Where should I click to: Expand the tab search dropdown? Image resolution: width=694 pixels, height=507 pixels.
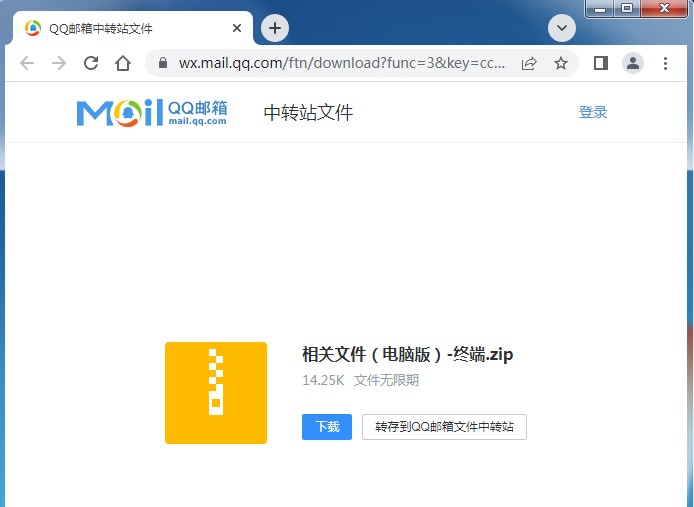click(x=562, y=28)
